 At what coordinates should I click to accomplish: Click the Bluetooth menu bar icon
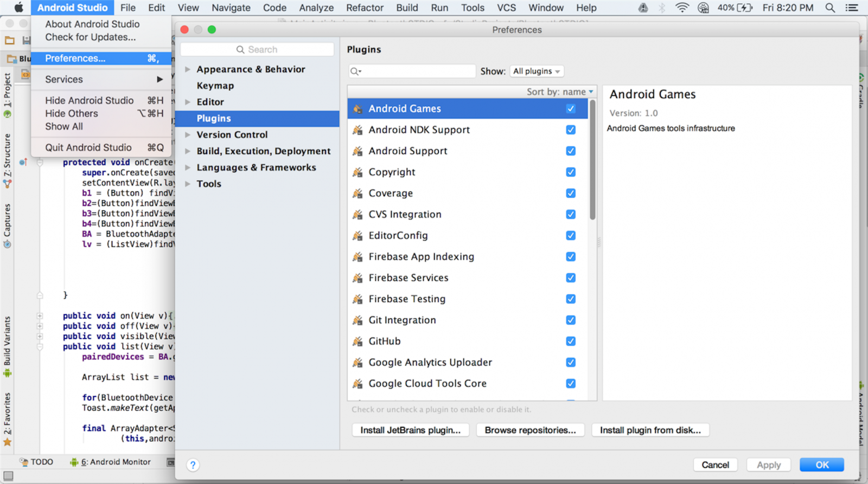(662, 8)
